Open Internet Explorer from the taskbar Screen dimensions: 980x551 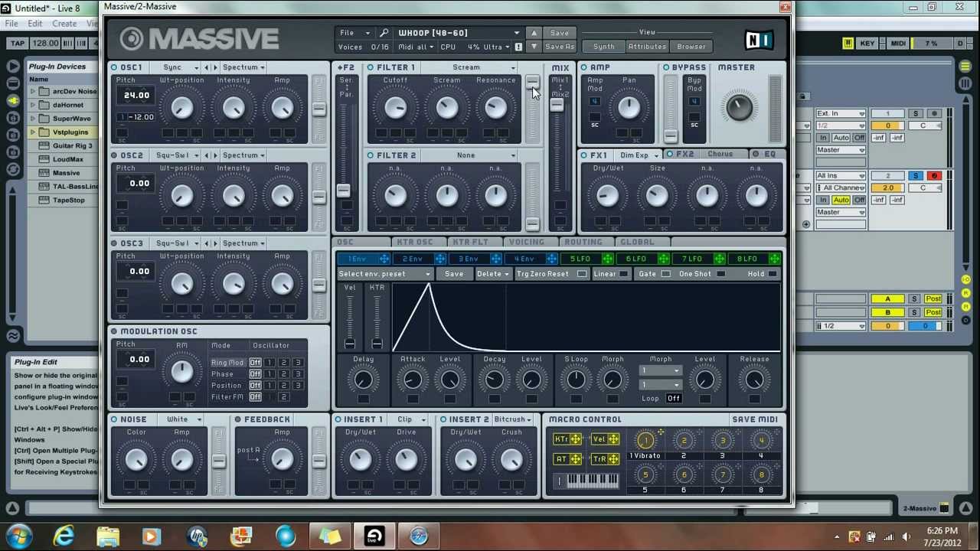pos(64,536)
